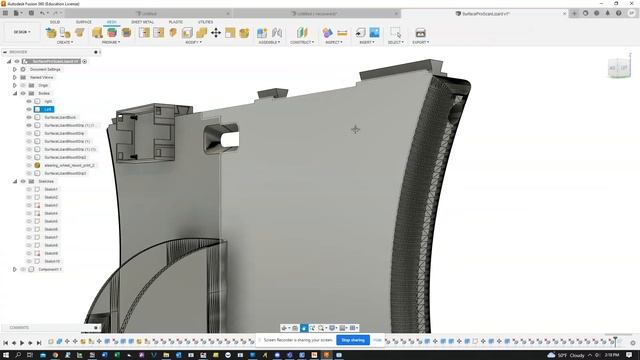Expand the Named Views node

click(x=15, y=77)
